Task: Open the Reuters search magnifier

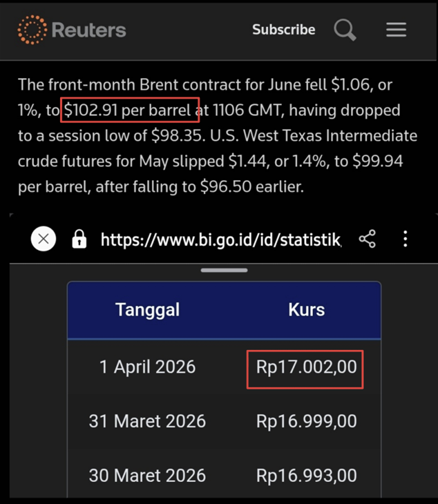Action: point(345,30)
